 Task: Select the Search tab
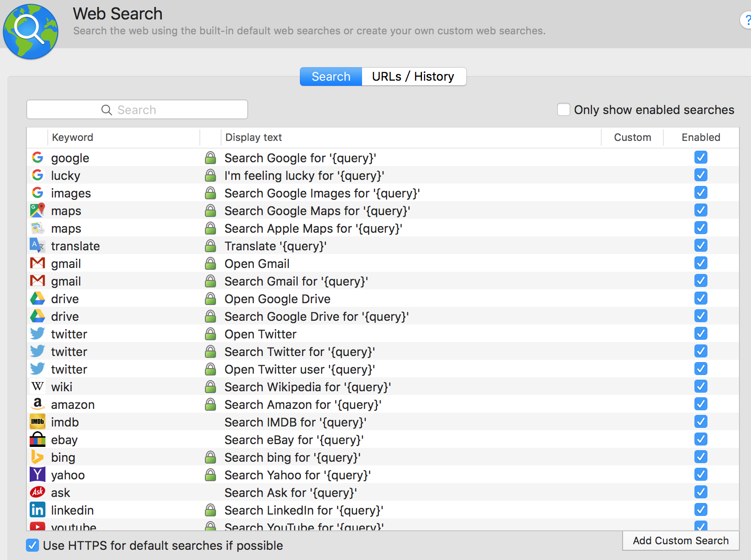point(331,76)
